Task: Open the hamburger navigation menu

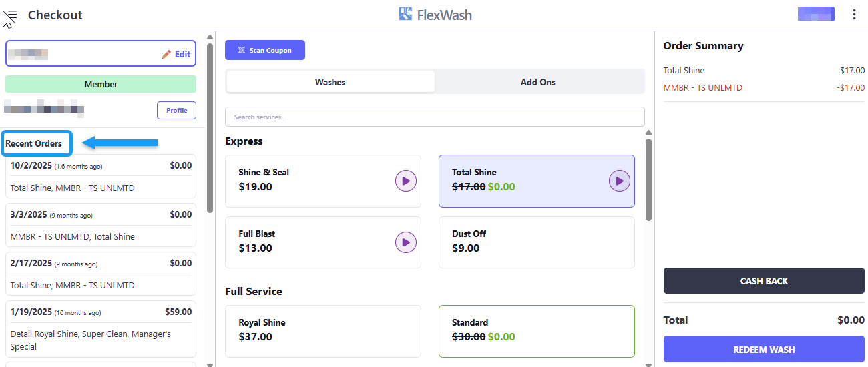Action: point(10,15)
